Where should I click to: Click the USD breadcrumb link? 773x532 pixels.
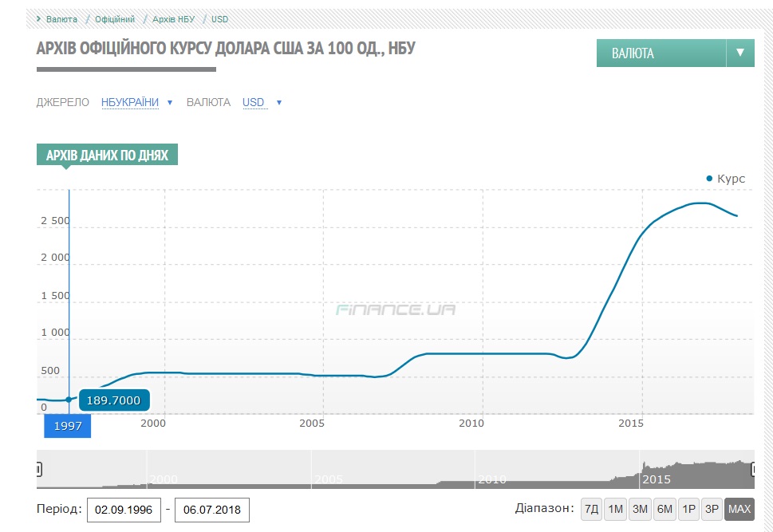[x=219, y=19]
